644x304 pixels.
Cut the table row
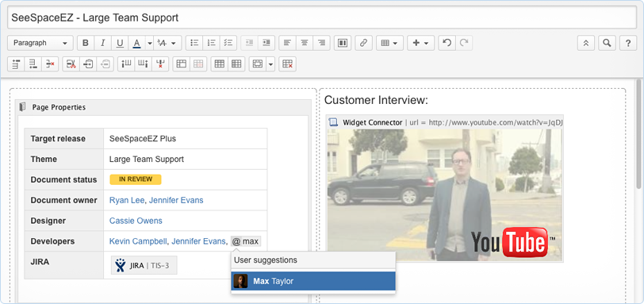pos(71,63)
